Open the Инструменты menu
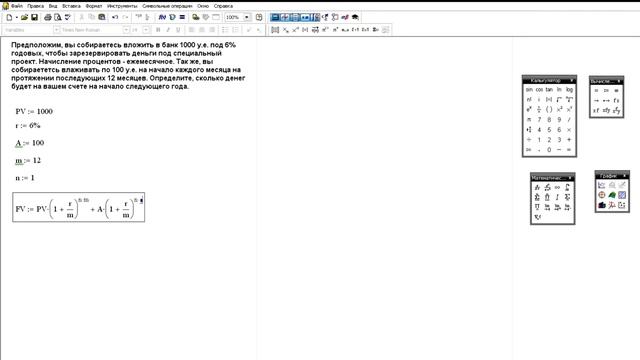Image resolution: width=640 pixels, height=360 pixels. pyautogui.click(x=122, y=6)
